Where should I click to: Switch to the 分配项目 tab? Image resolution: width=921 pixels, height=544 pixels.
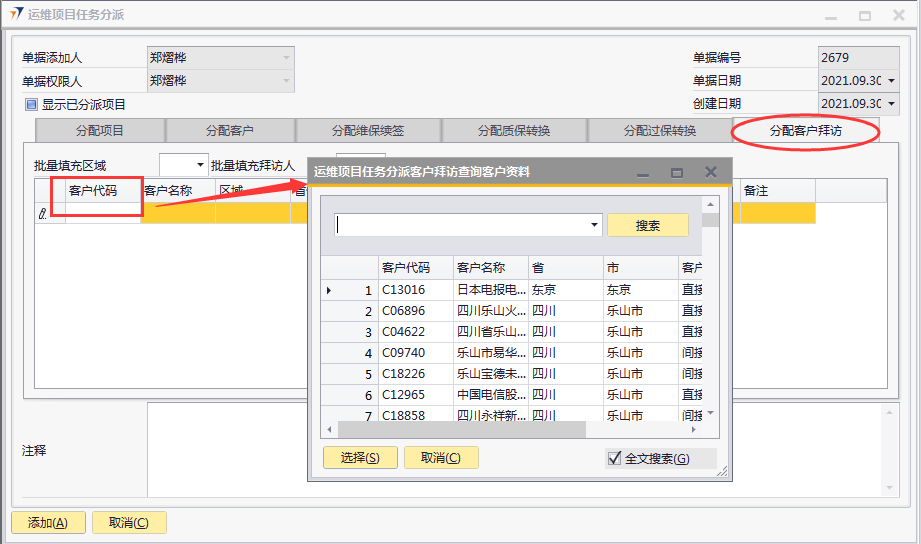[x=100, y=131]
